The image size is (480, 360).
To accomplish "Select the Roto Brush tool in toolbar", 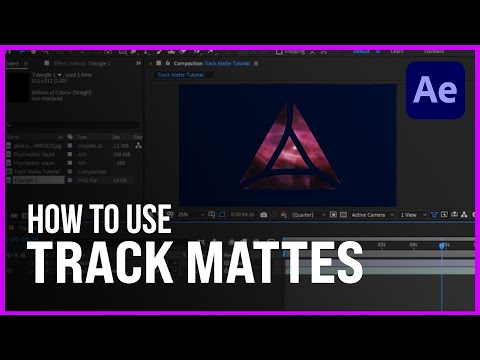I will [x=197, y=52].
